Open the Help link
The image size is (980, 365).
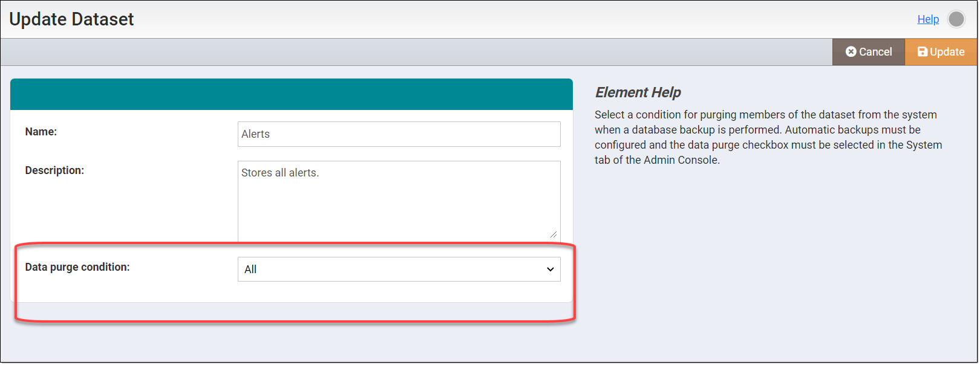click(x=928, y=19)
